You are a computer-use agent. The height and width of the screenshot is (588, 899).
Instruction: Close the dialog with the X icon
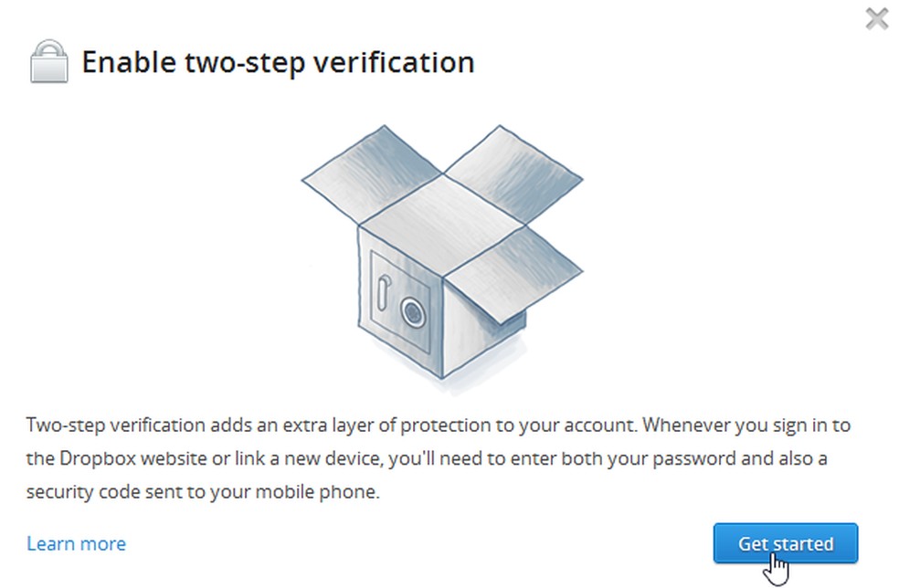pos(876,18)
